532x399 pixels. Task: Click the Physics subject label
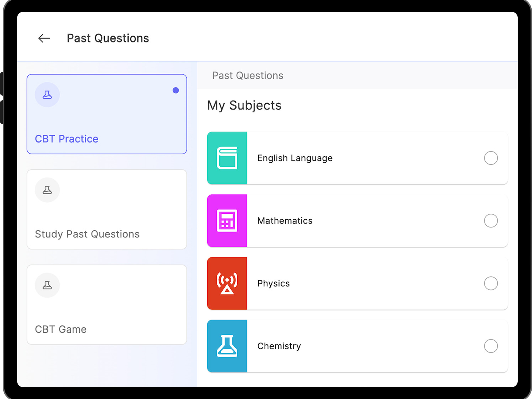(x=274, y=283)
